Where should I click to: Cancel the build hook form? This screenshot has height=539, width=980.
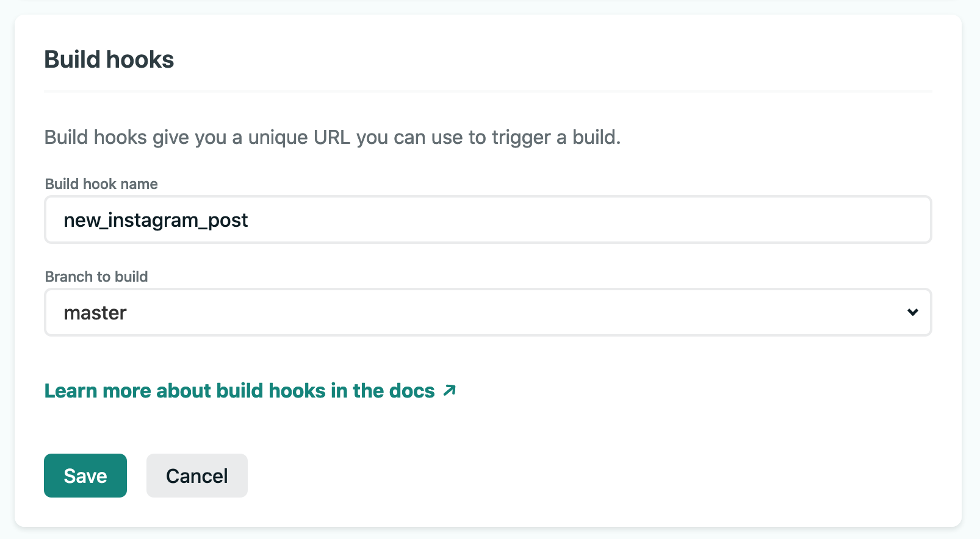(x=197, y=476)
